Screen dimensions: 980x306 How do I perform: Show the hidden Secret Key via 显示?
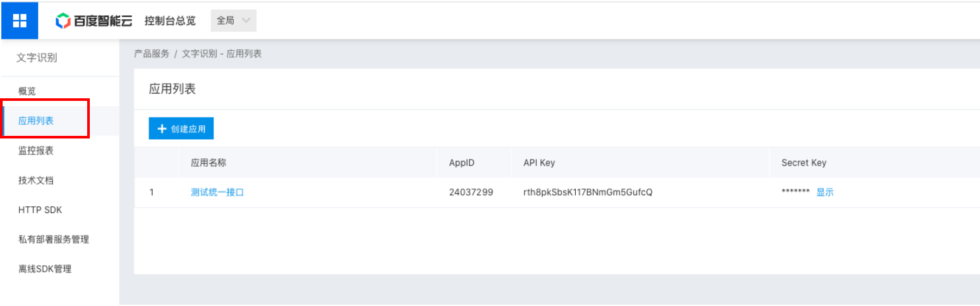(825, 193)
